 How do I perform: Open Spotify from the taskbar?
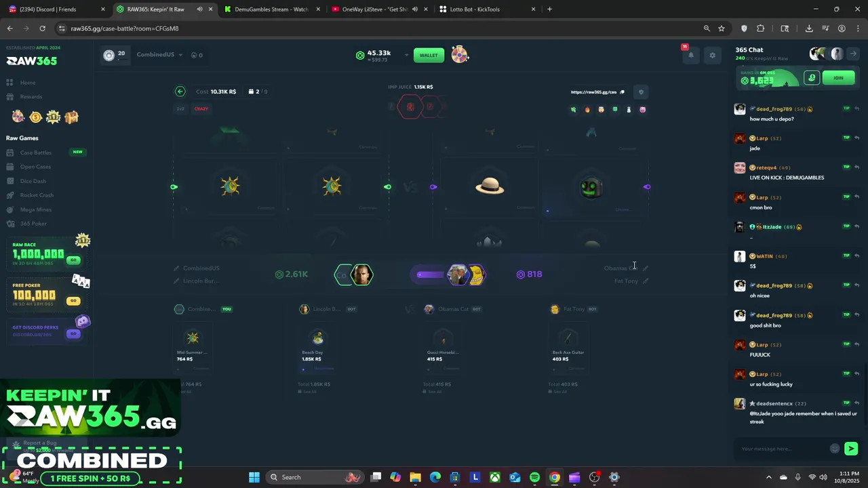[x=534, y=477]
